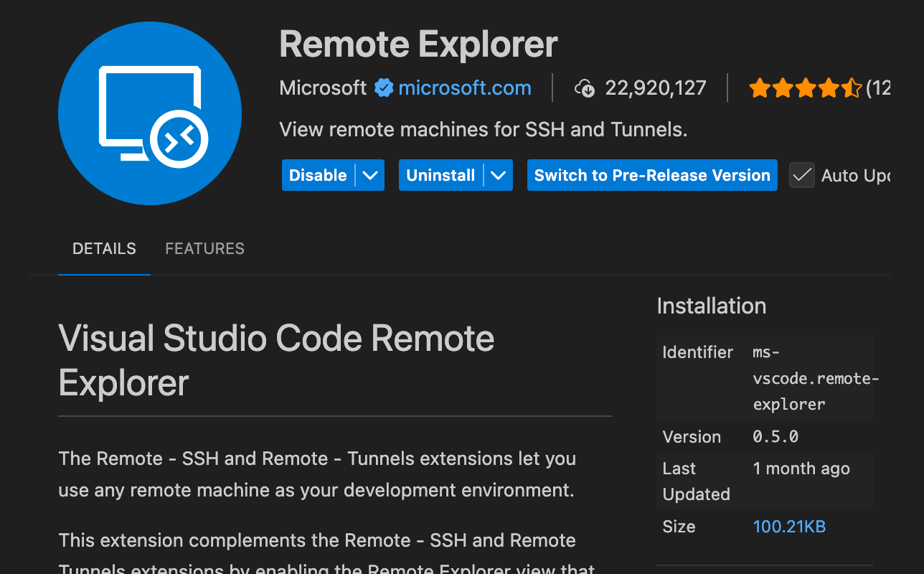Click Switch to Pre-Release Version
The image size is (924, 574).
pyautogui.click(x=652, y=175)
